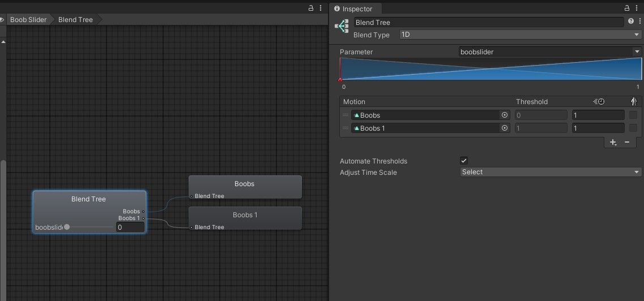Go to Boob Slider breadcrumb

(x=28, y=20)
